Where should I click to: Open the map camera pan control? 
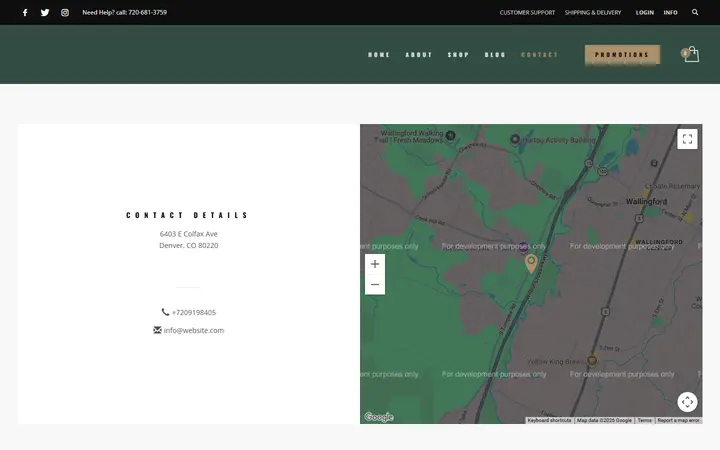pyautogui.click(x=687, y=402)
